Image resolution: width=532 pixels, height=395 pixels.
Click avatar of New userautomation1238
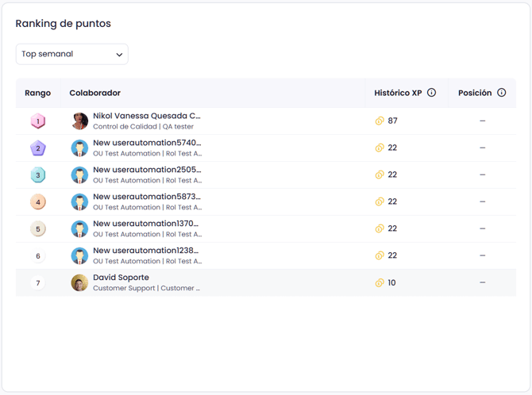pos(79,256)
